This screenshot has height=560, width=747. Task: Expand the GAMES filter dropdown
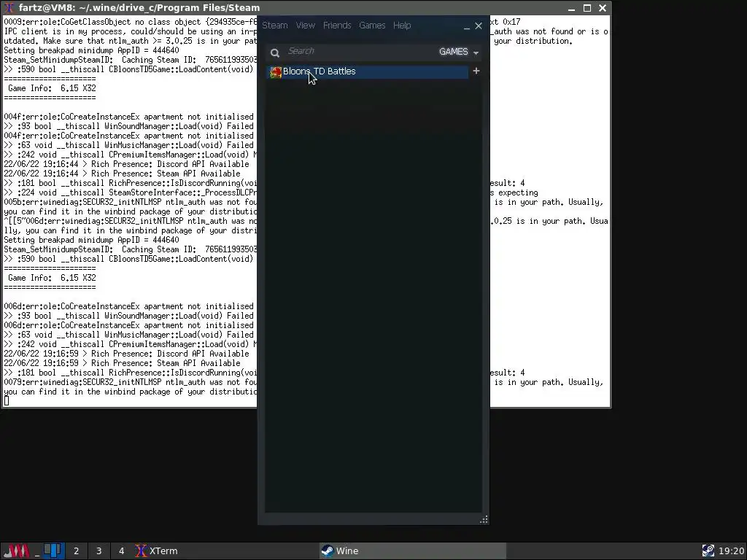[459, 52]
